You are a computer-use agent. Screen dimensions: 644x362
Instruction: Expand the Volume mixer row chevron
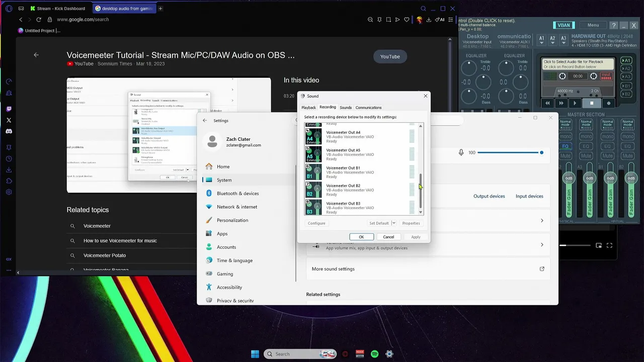(x=542, y=245)
